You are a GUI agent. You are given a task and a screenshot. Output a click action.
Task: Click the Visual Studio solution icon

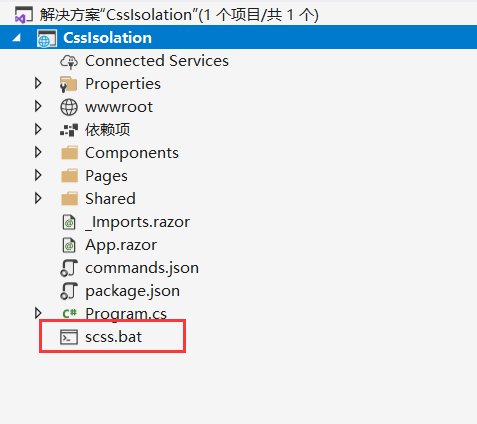click(x=24, y=15)
